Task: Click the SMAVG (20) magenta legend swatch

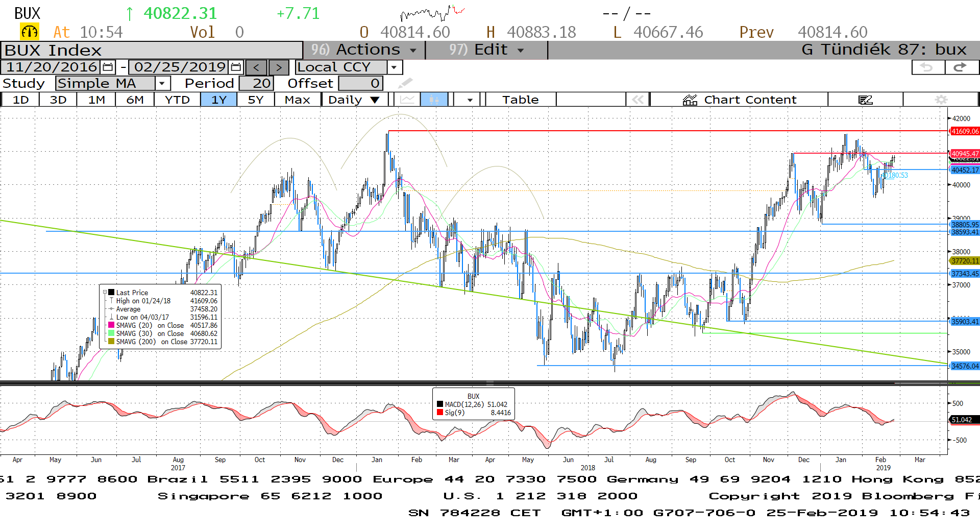Action: pos(111,325)
